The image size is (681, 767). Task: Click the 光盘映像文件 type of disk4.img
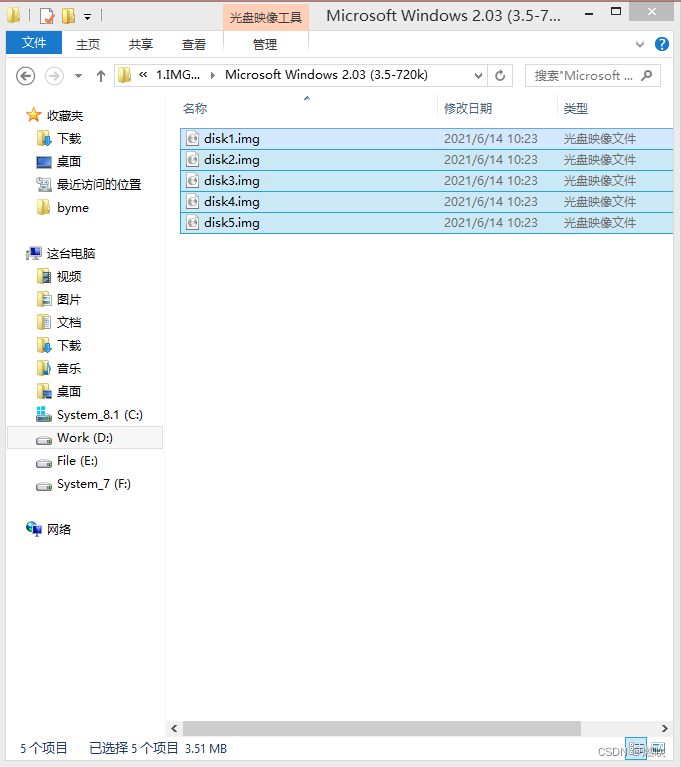click(x=600, y=202)
